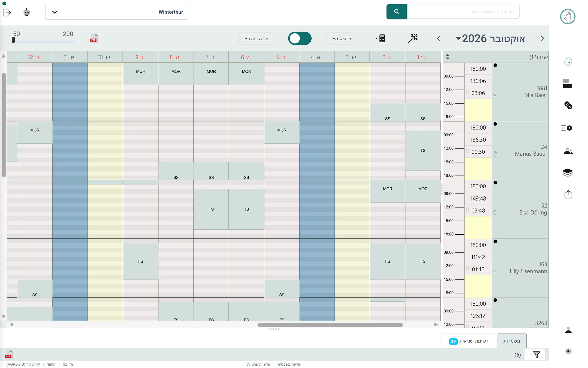Screen dimensions: 588x368
Task: Open the clock history sidebar icon
Action: pyautogui.click(x=568, y=61)
